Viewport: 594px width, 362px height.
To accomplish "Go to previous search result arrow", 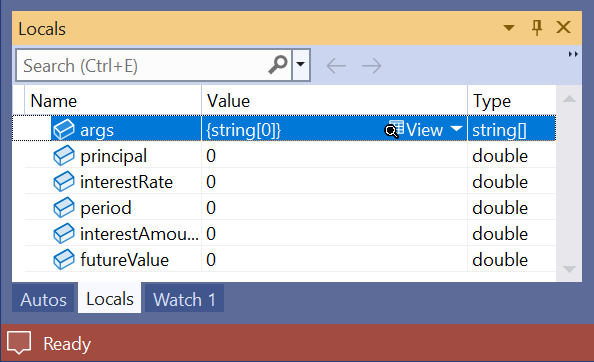I will (336, 66).
